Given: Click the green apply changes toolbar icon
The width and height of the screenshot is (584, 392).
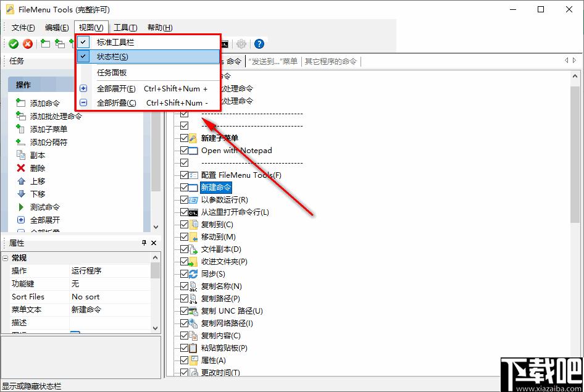Looking at the screenshot, I should [13, 43].
